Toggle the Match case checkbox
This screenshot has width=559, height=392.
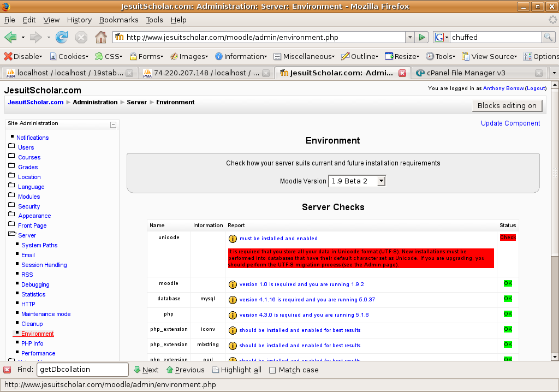[272, 370]
